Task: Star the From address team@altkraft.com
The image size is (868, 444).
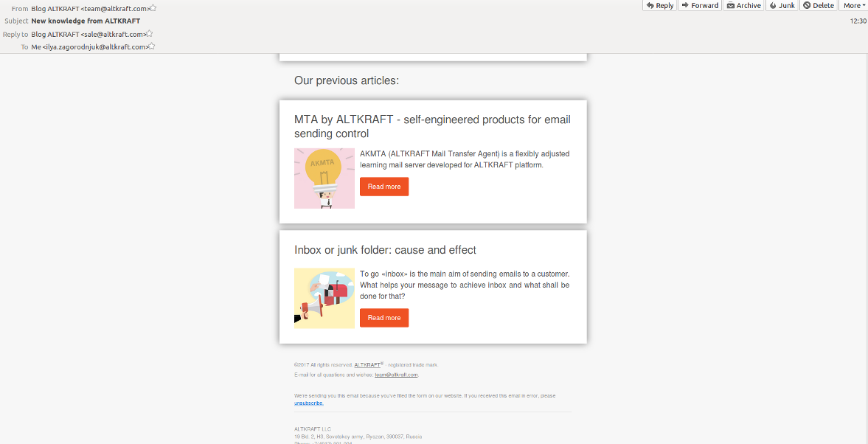Action: pyautogui.click(x=153, y=8)
